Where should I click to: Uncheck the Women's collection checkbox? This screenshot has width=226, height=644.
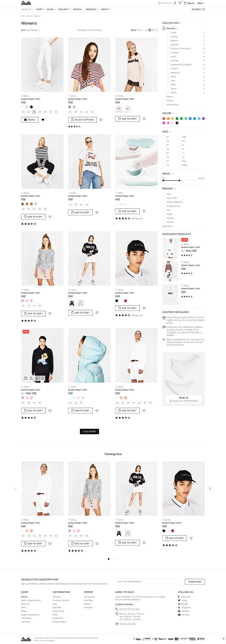(x=164, y=28)
